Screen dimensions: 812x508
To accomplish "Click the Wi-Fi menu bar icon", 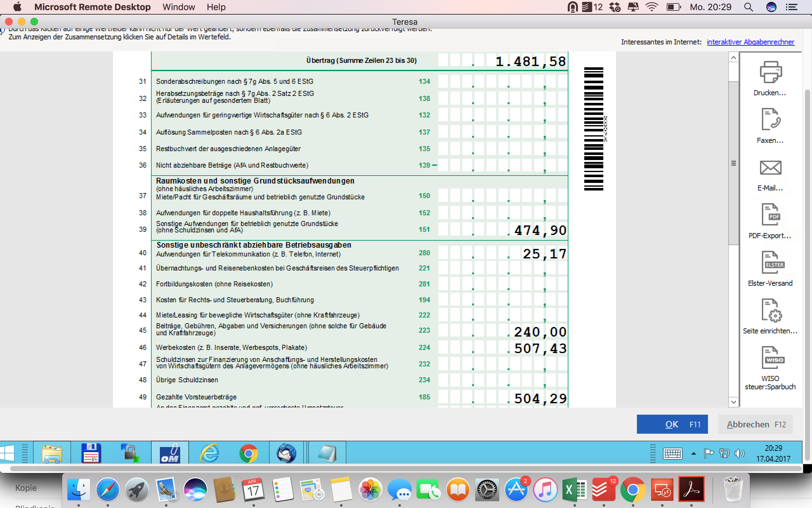I will [652, 7].
